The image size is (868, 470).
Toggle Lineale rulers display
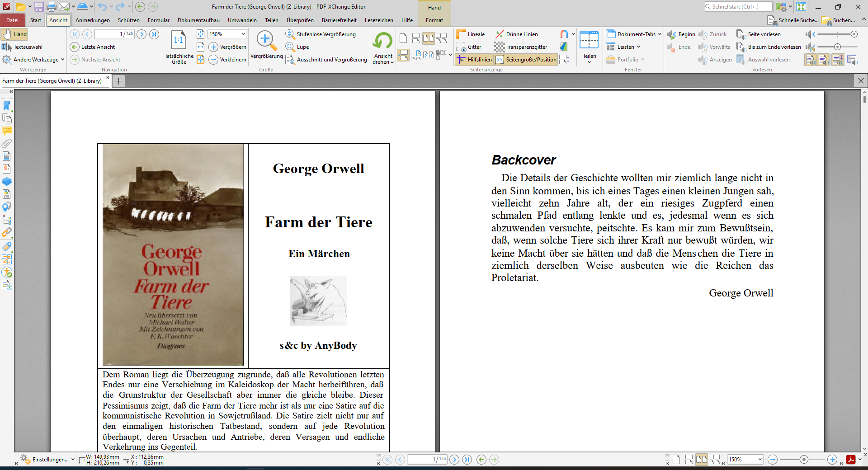tap(470, 34)
